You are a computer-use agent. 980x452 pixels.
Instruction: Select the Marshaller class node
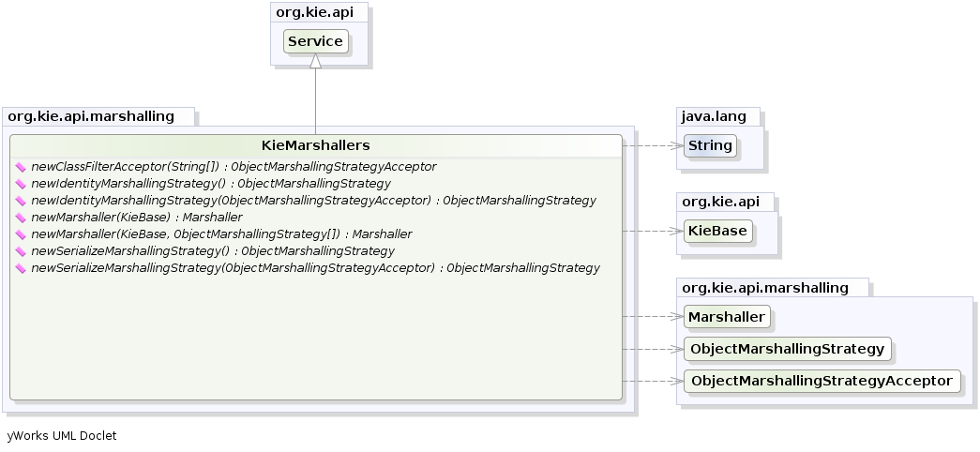(727, 317)
